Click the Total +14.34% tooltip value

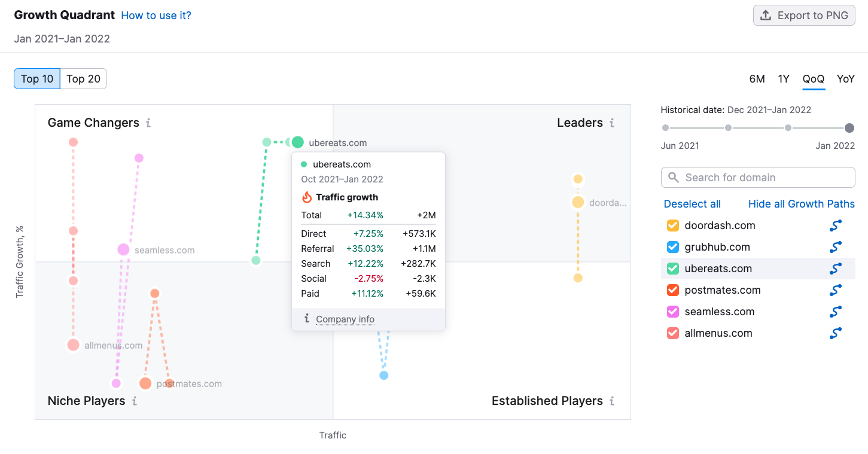click(x=366, y=215)
